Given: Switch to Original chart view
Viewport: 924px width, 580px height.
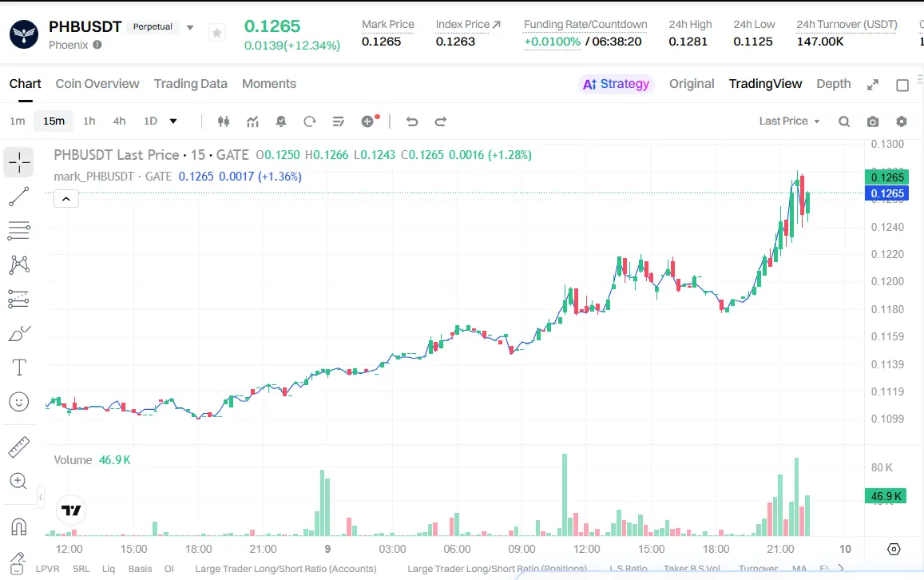Looking at the screenshot, I should [x=692, y=84].
